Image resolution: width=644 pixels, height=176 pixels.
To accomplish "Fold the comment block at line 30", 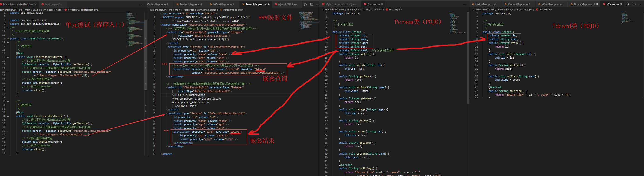I will pos(8,101).
